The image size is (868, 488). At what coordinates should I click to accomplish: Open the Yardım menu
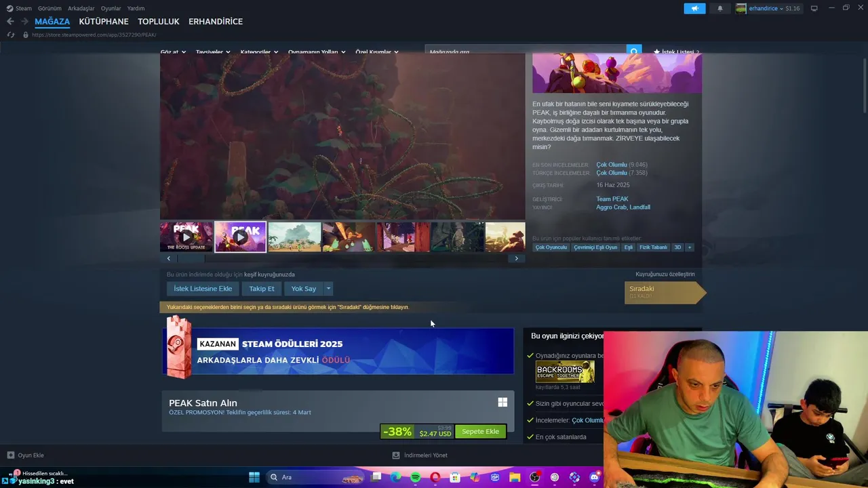(x=136, y=8)
